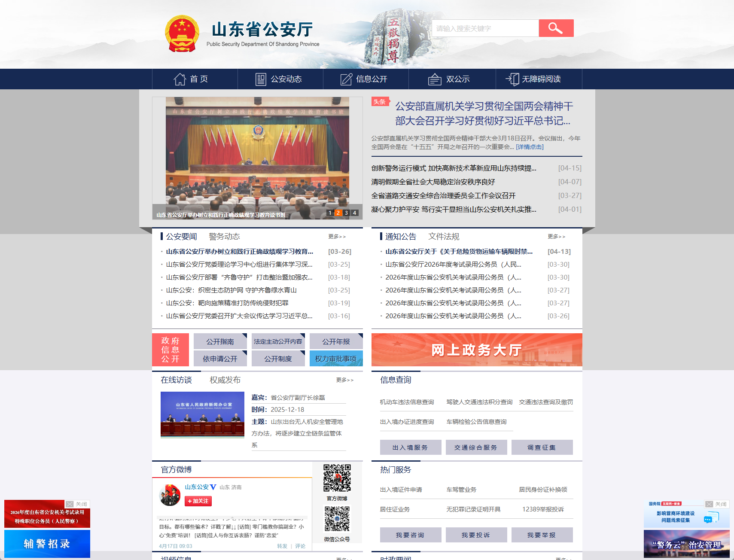Click the 信息公开 pen icon
This screenshot has height=560, width=734.
346,79
